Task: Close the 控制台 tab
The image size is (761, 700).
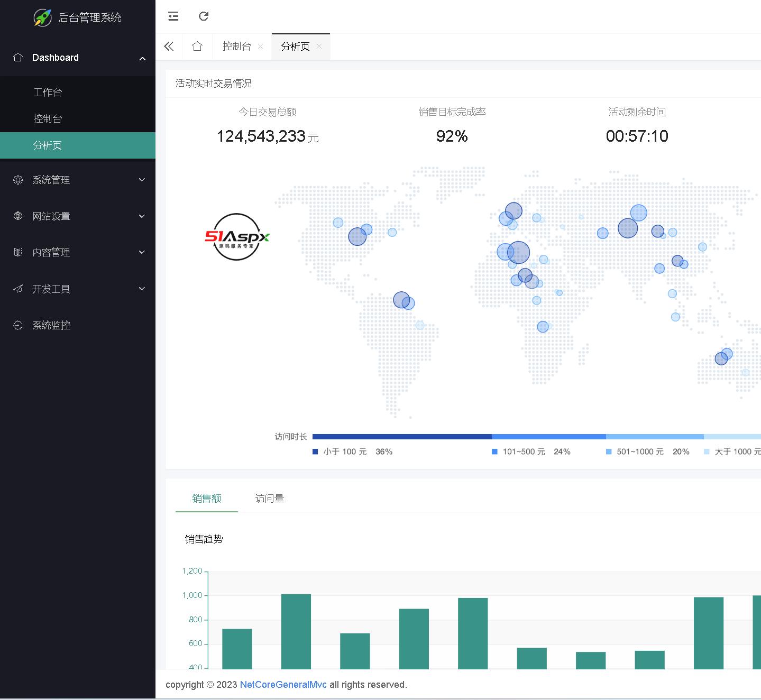Action: coord(261,47)
